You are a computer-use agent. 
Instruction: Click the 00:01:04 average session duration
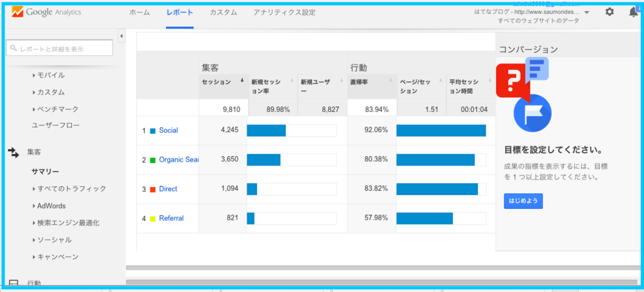point(475,109)
